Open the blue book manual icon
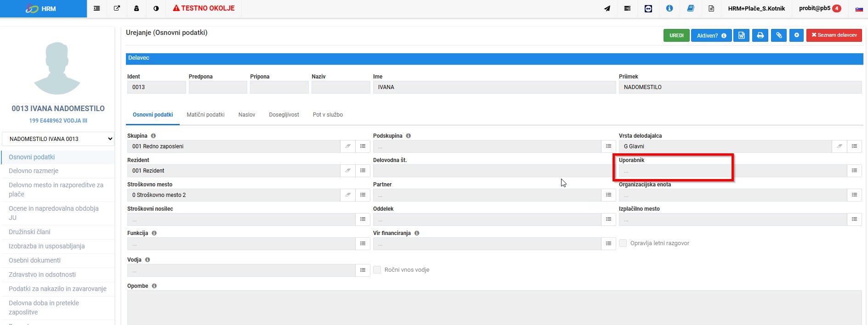This screenshot has height=325, width=868. [x=691, y=8]
